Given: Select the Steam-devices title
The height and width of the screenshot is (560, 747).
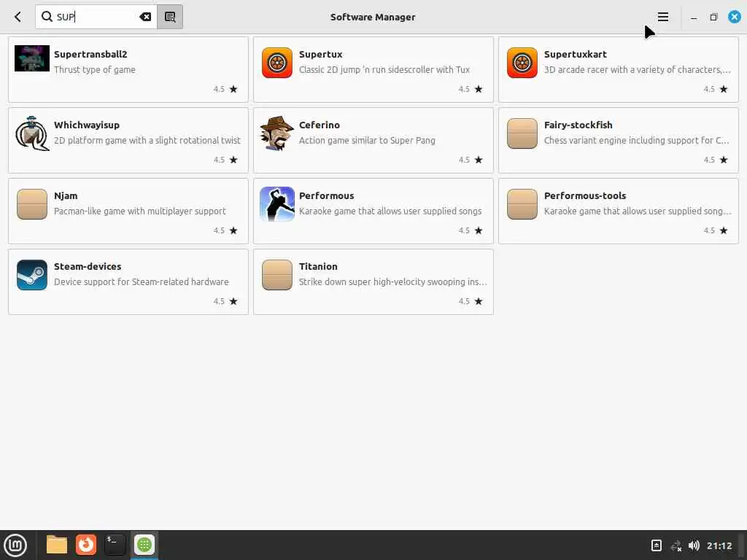Looking at the screenshot, I should point(88,267).
